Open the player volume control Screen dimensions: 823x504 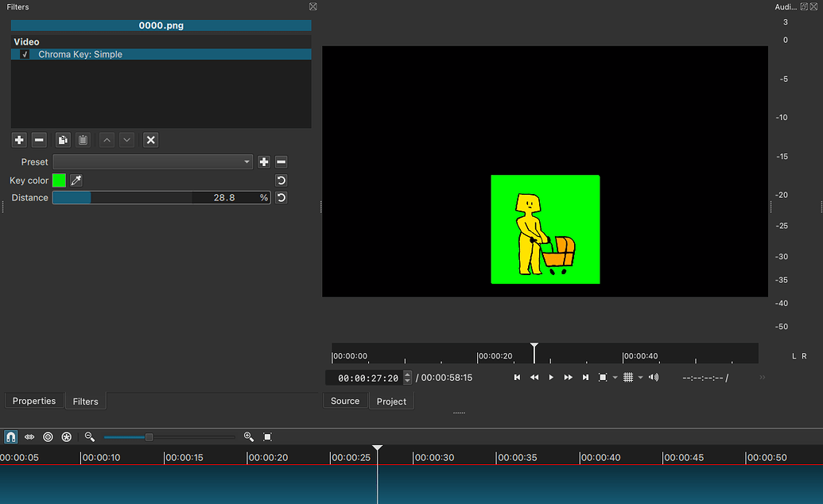(x=654, y=378)
